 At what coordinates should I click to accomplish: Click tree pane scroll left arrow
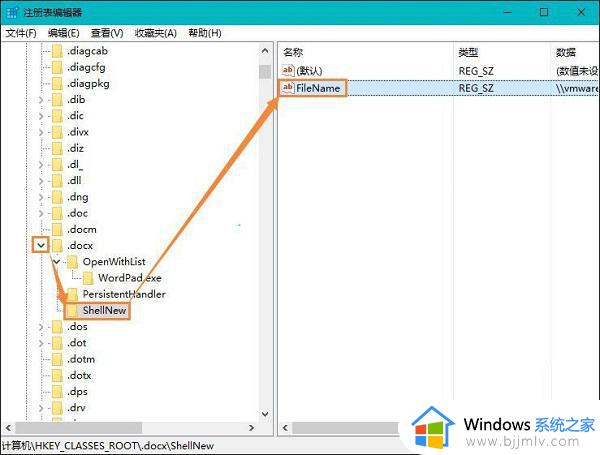[x=8, y=428]
